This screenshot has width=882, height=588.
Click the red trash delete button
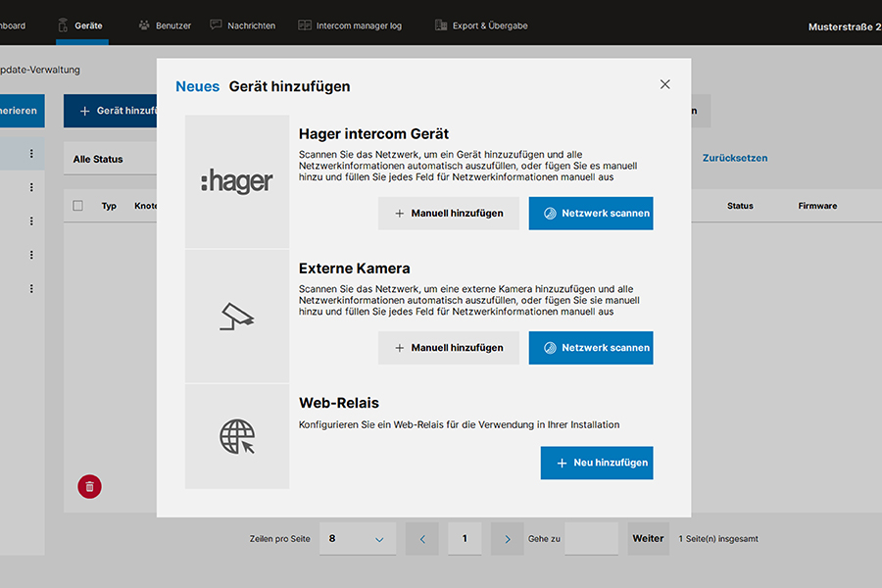pyautogui.click(x=89, y=487)
